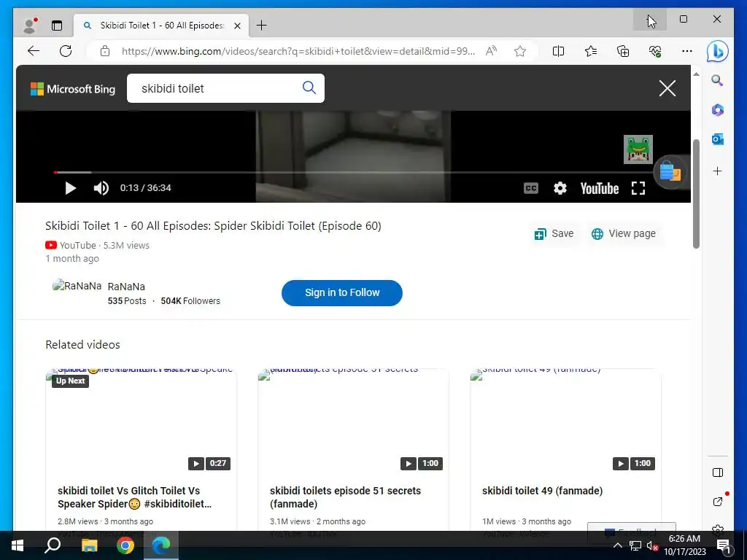Open Browser essentials heart icon
The image size is (747, 560).
point(655,51)
